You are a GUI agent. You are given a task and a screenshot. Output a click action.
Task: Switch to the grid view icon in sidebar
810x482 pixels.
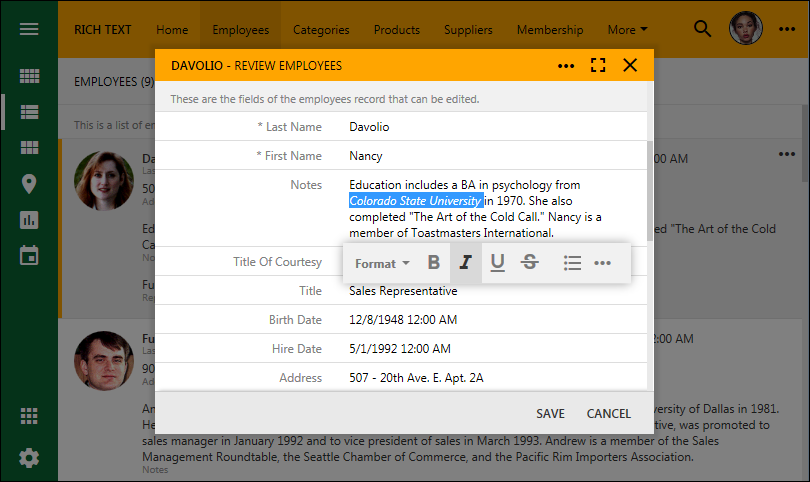coord(29,76)
